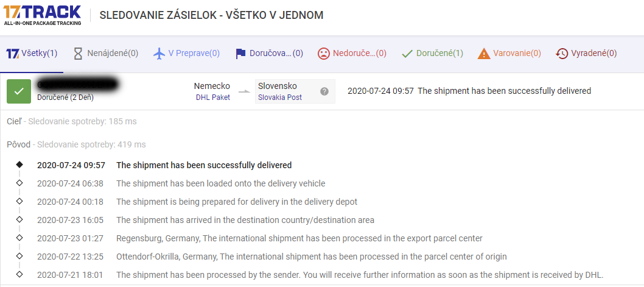Click the Regensburg export parcel center marker
644x287 pixels.
[19, 238]
